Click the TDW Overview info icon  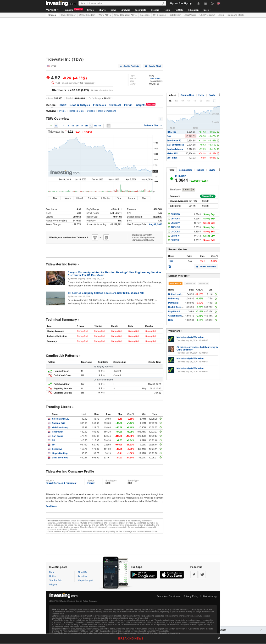click(161, 119)
